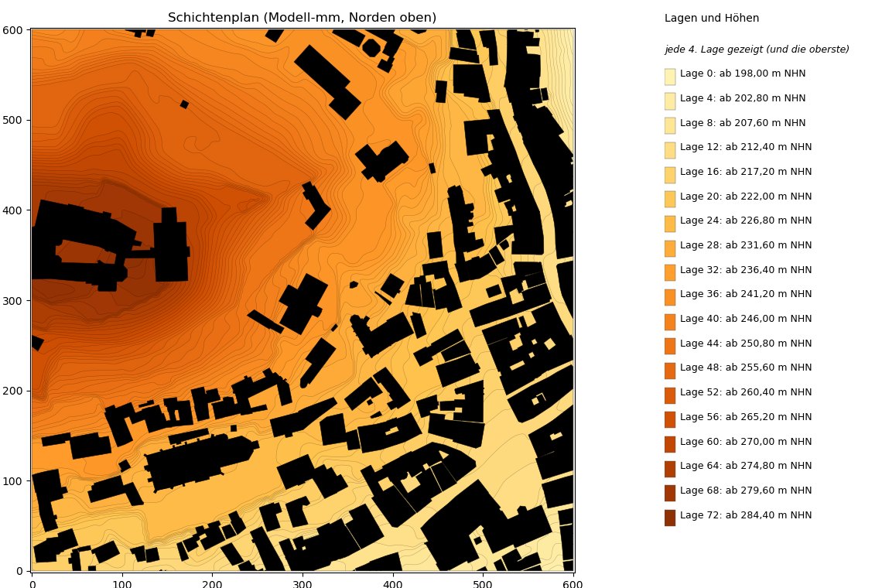The width and height of the screenshot is (882, 588).
Task: Select the "400" label on the y-axis
Action: coord(12,210)
